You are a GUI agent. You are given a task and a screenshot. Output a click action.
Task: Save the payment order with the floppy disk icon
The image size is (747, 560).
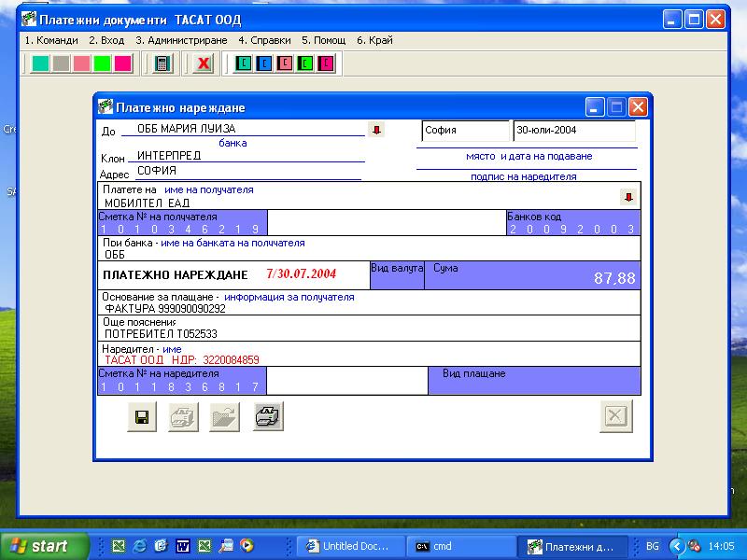point(142,417)
